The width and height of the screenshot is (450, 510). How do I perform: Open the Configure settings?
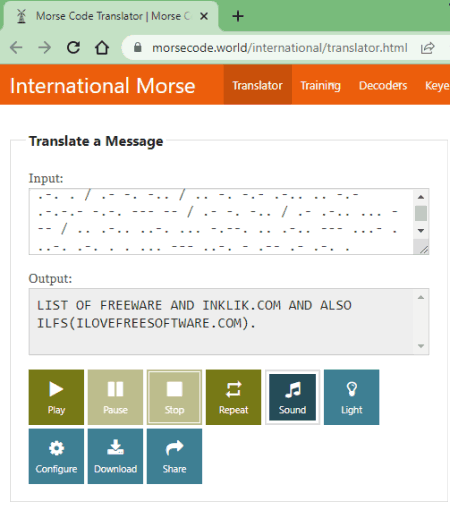(x=56, y=456)
